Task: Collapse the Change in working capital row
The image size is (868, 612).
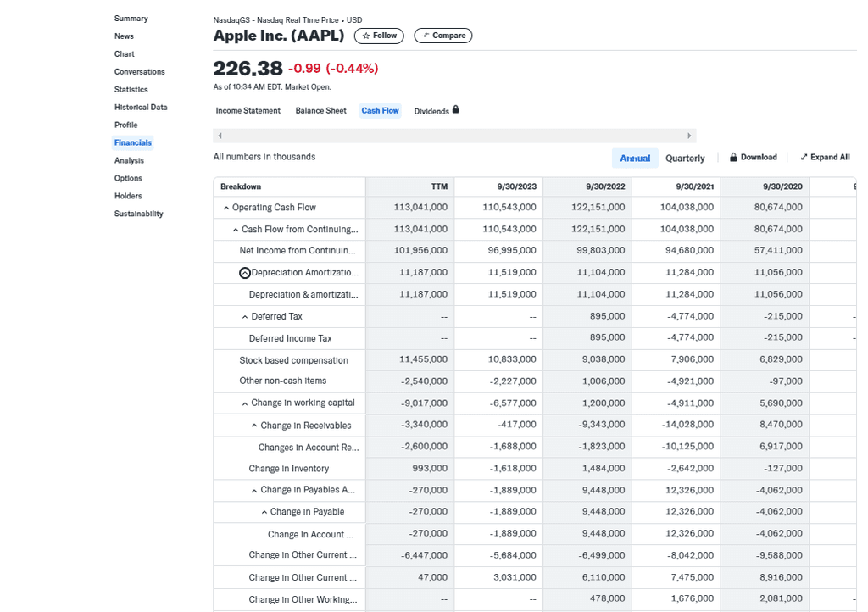Action: click(x=245, y=403)
